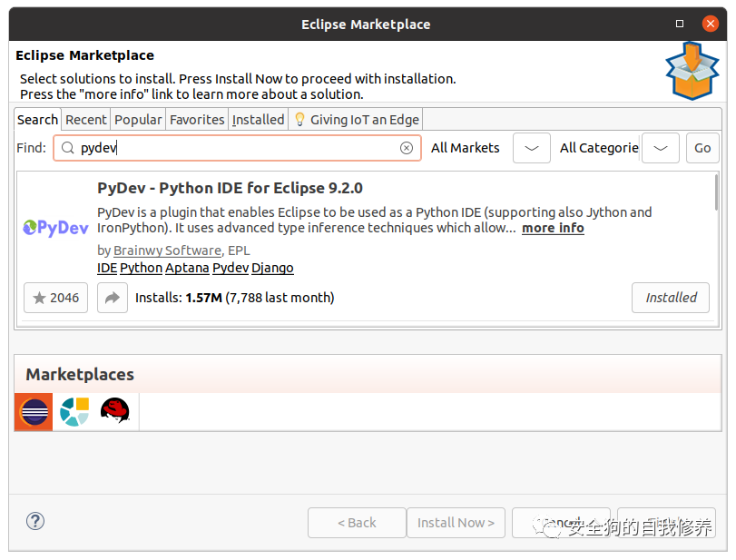Select the Eclipse Marketplace catalog icon
Viewport: 736px width, 560px height.
[x=34, y=412]
